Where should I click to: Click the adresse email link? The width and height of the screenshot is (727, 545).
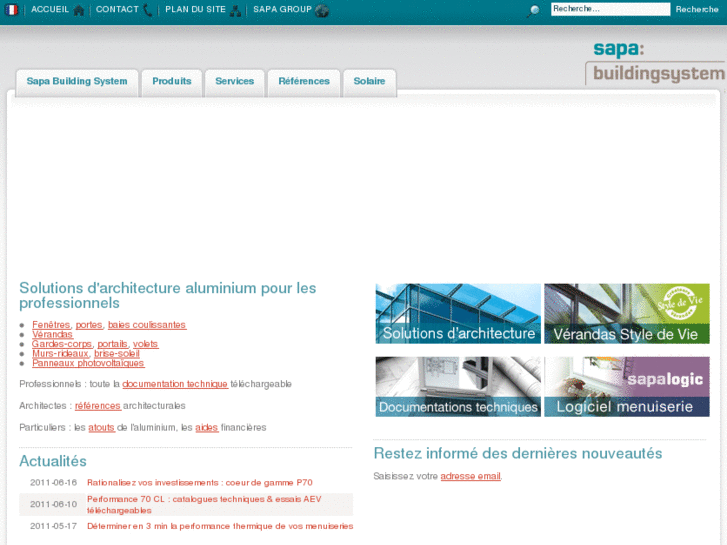tap(470, 476)
